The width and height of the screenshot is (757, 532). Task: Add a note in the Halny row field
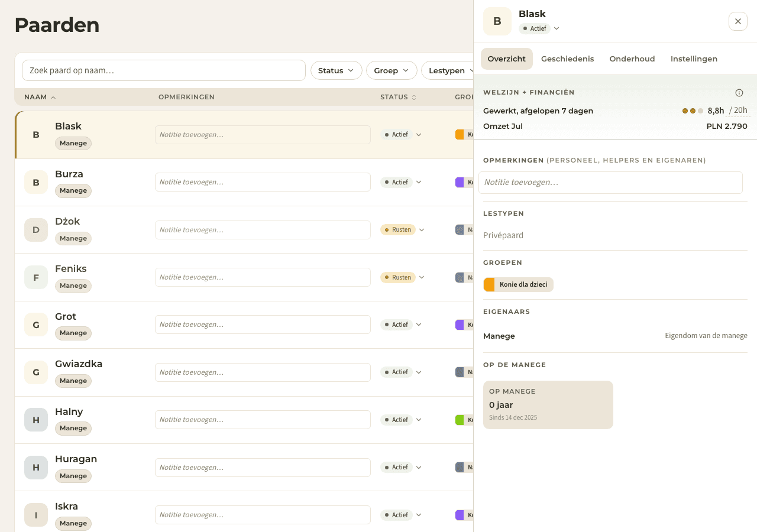point(263,420)
